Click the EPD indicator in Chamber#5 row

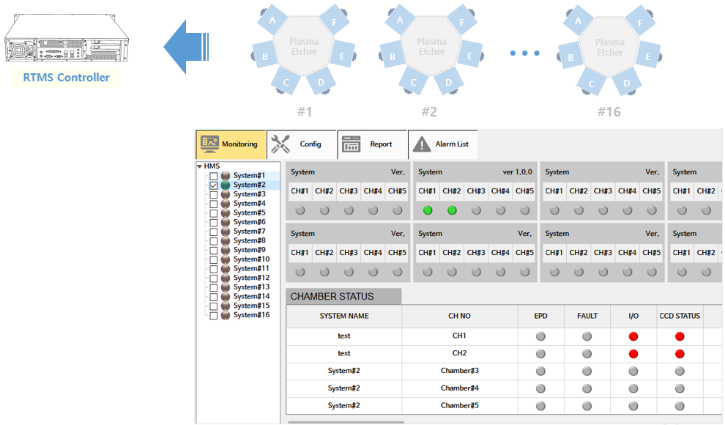541,406
